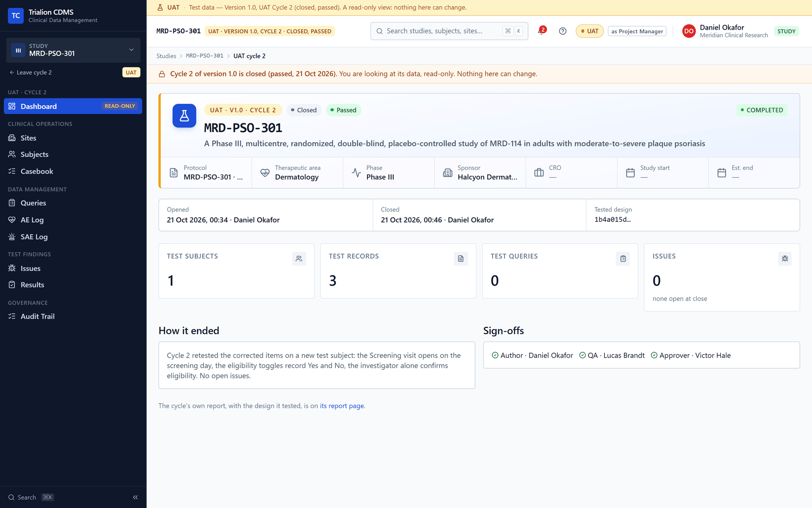Collapse the sidebar with double-chevron icon
Image resolution: width=812 pixels, height=508 pixels.
135,497
